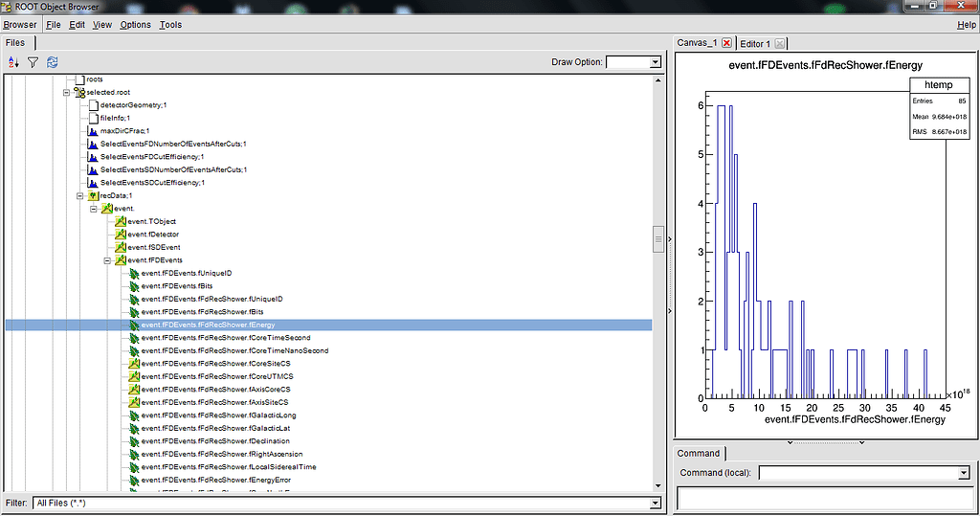This screenshot has height=516, width=980.
Task: Select fFdRecShower.fRightAscension leaf
Action: 222,454
